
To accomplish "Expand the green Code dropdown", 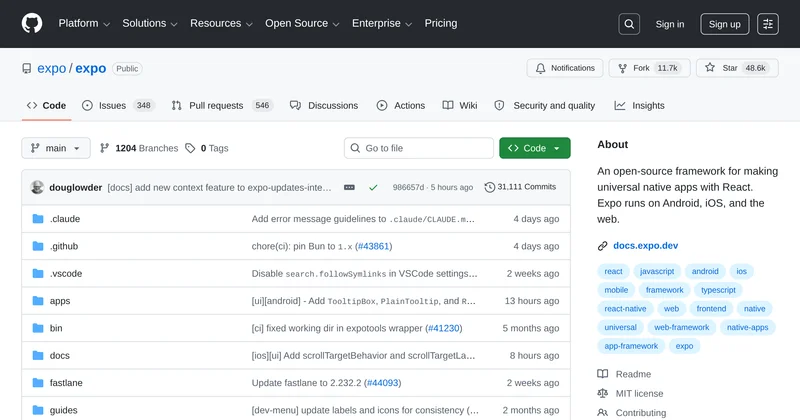I will pyautogui.click(x=534, y=148).
